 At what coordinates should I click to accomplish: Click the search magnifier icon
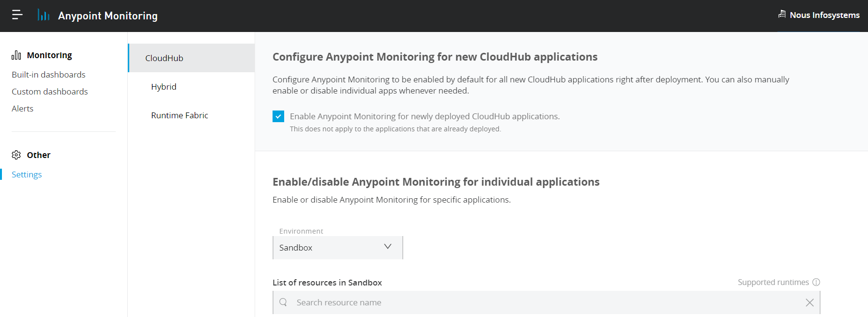pyautogui.click(x=283, y=302)
